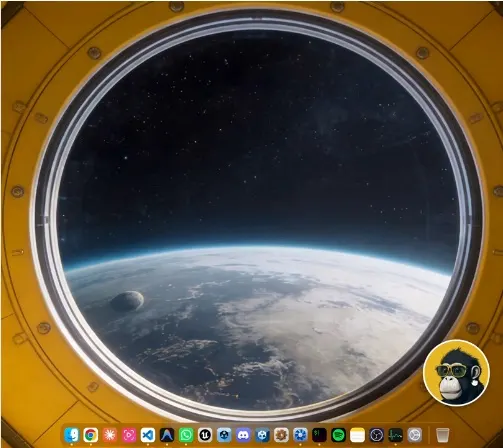Open the orange starburst Claude app icon
The width and height of the screenshot is (503, 448).
110,435
